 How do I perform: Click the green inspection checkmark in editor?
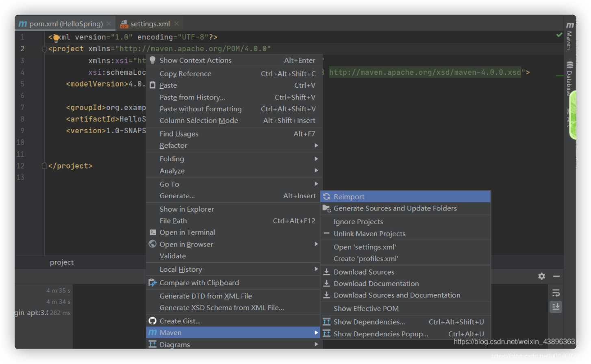tap(559, 35)
